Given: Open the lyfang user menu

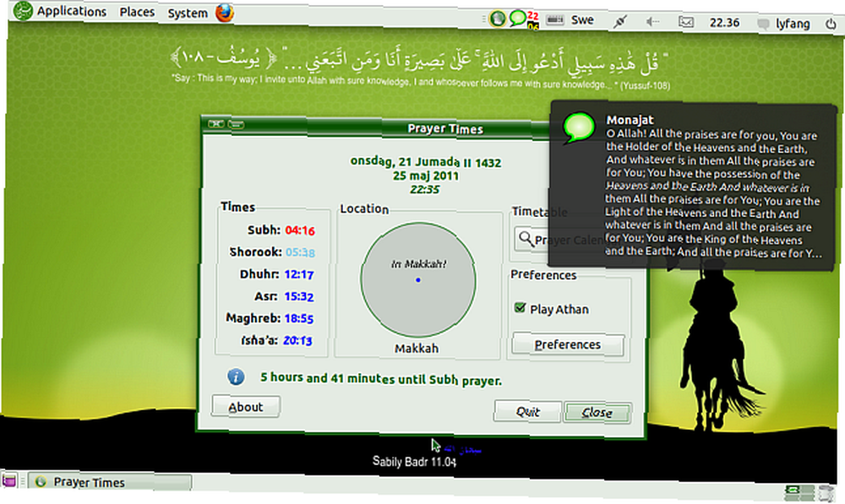Looking at the screenshot, I should (x=784, y=24).
